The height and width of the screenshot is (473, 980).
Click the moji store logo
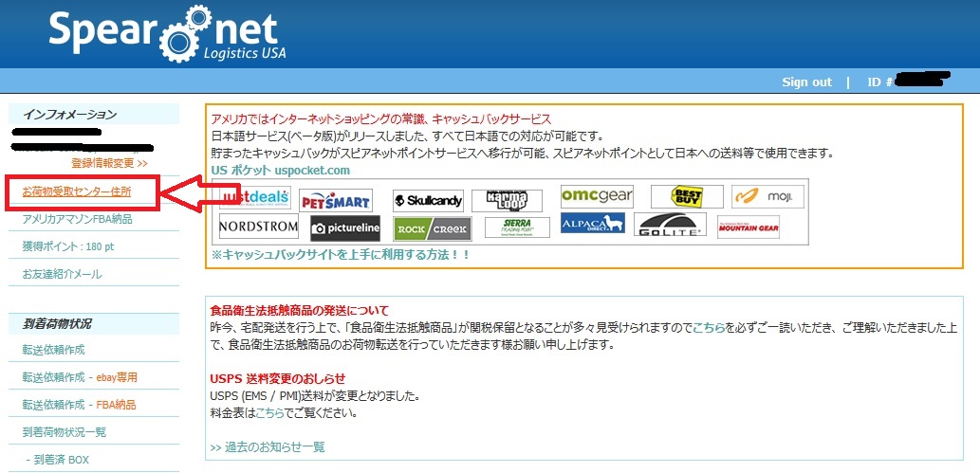coord(768,197)
